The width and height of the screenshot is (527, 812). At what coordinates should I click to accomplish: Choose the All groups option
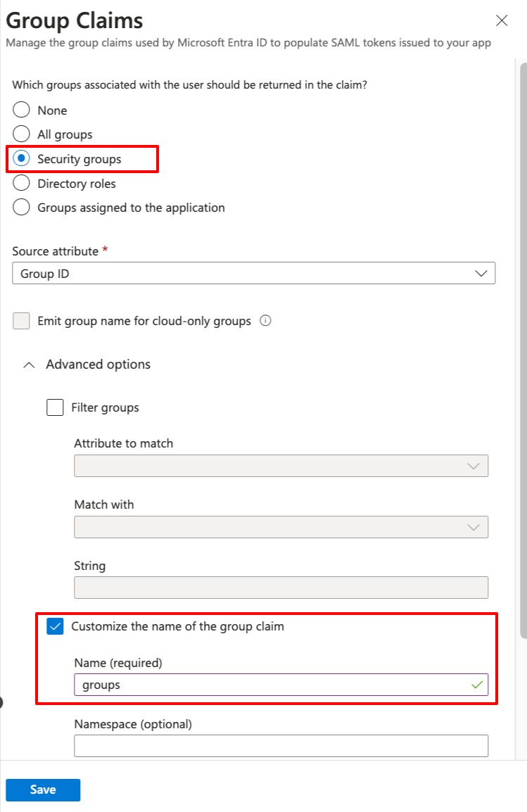22,134
